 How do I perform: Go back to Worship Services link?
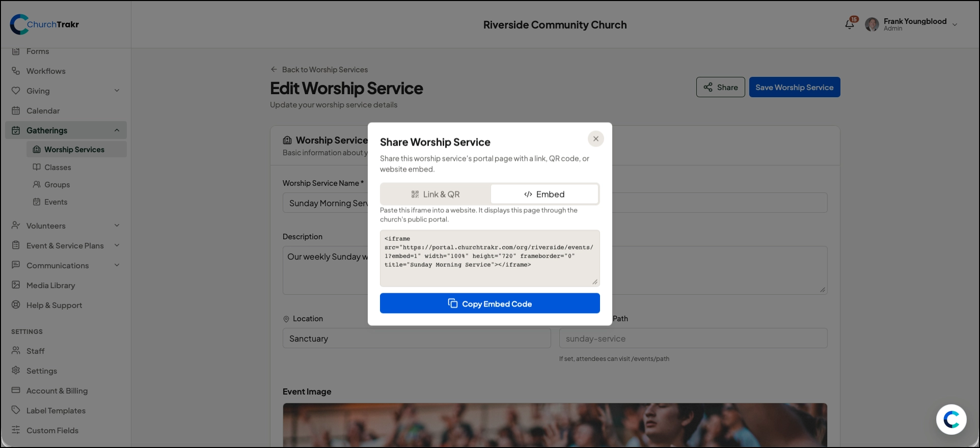pos(319,69)
